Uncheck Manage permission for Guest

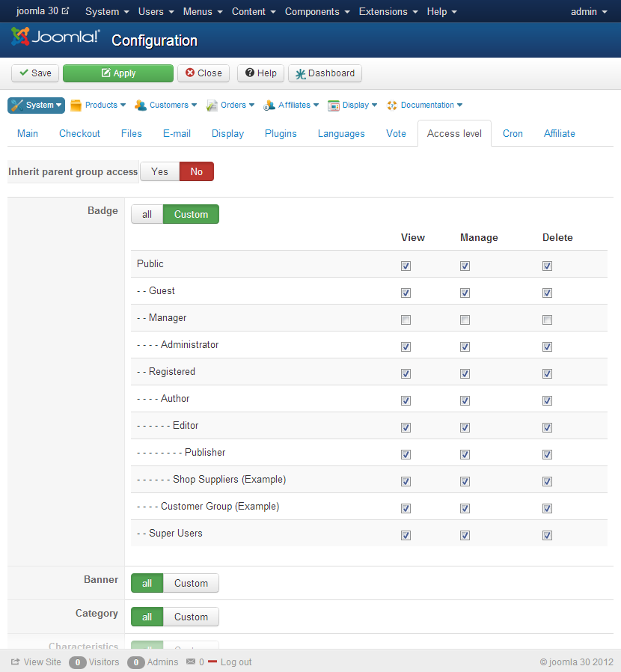point(465,293)
